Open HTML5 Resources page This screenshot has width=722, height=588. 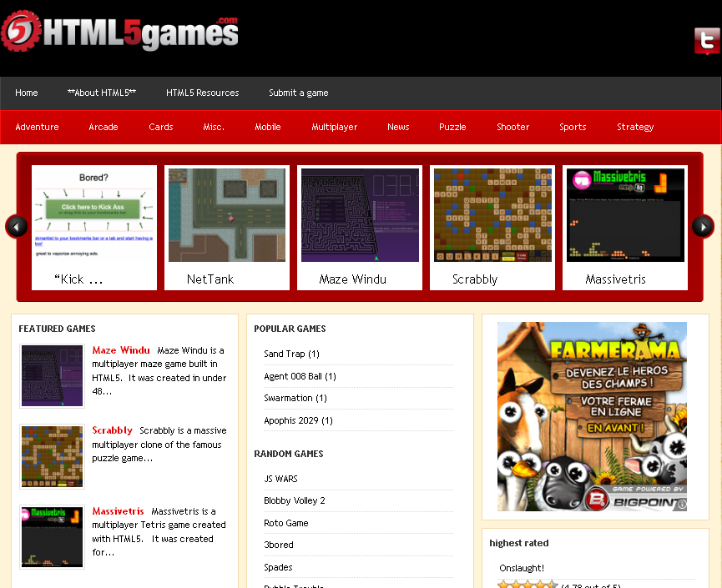203,93
